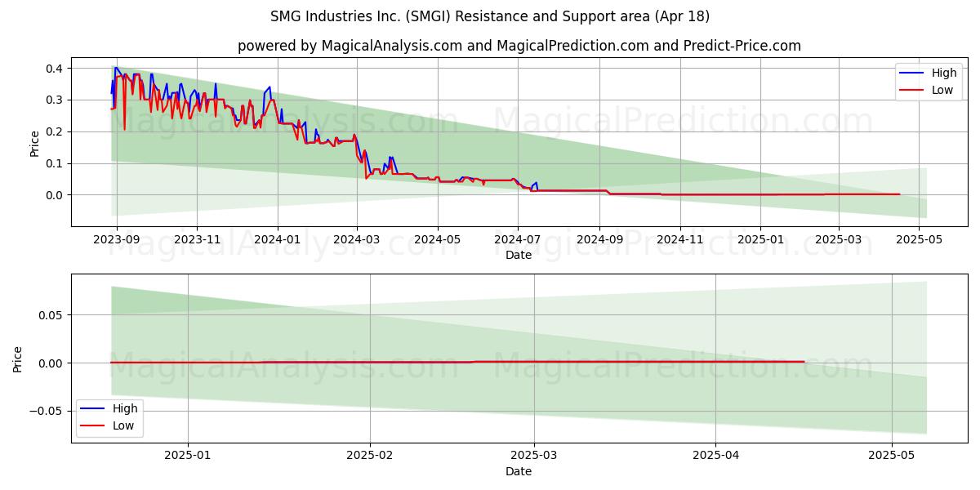The height and width of the screenshot is (490, 980).
Task: Click the 'Price' y-axis label of top chart
Action: 34,142
